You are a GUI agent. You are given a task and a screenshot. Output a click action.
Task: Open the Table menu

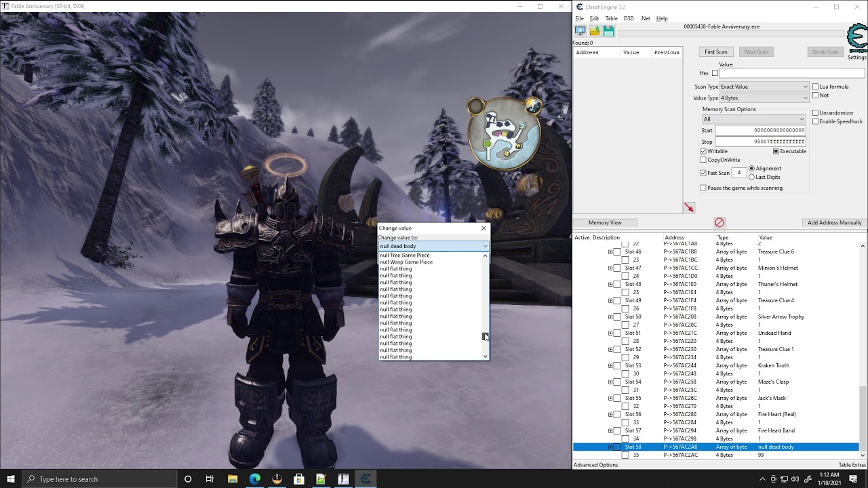pos(611,18)
